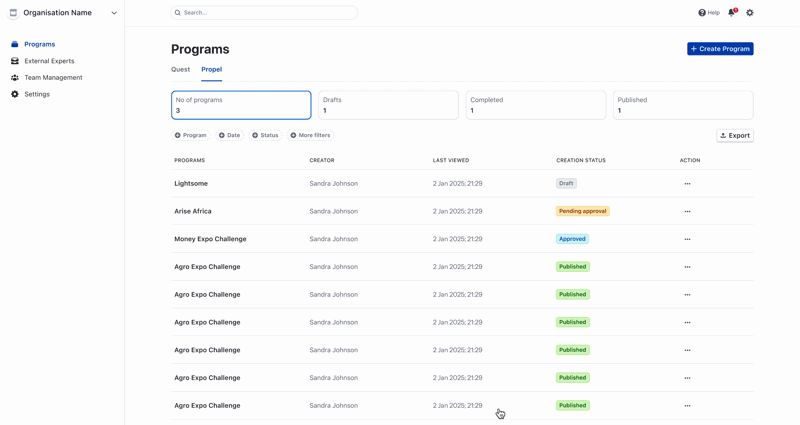The height and width of the screenshot is (425, 800).
Task: Click the Create Program button
Action: coord(720,49)
